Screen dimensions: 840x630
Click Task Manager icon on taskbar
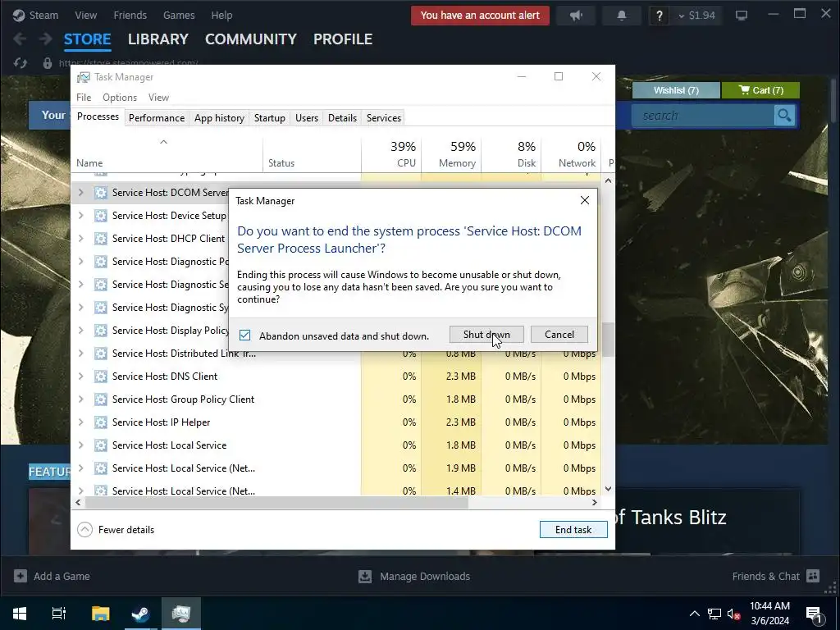181,614
